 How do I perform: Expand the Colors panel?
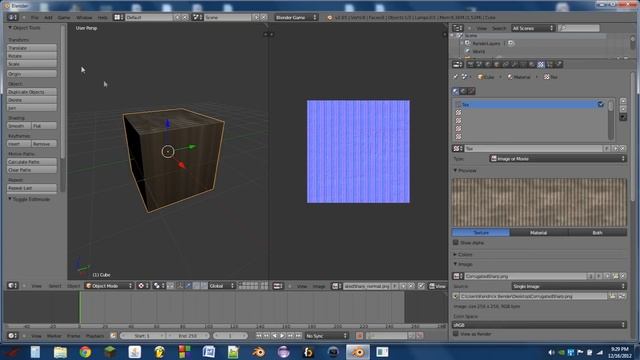click(456, 255)
